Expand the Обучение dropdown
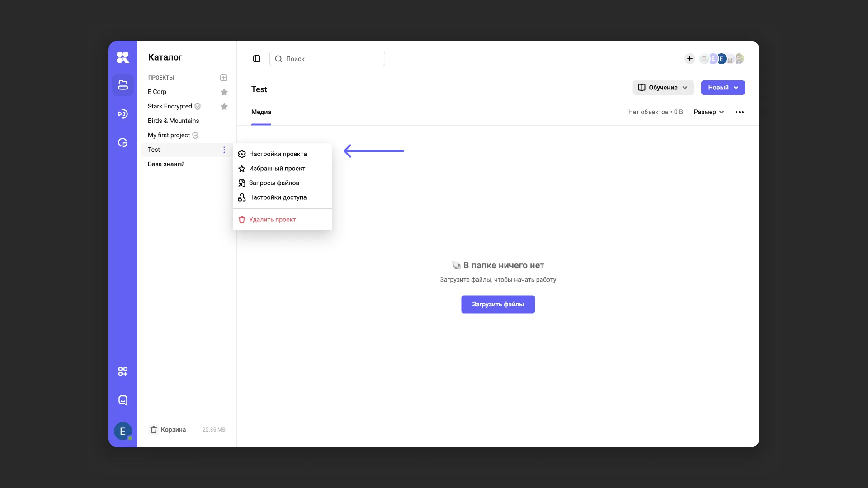 (x=663, y=88)
